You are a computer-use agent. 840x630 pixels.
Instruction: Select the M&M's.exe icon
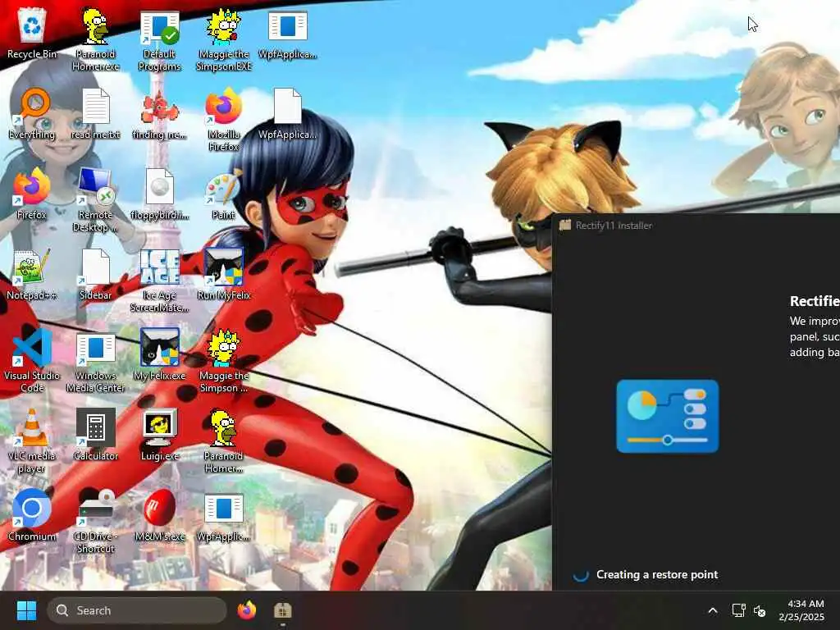[159, 515]
